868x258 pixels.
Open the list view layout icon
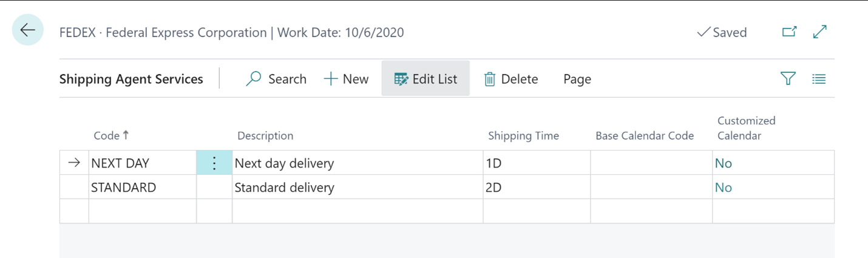point(819,78)
